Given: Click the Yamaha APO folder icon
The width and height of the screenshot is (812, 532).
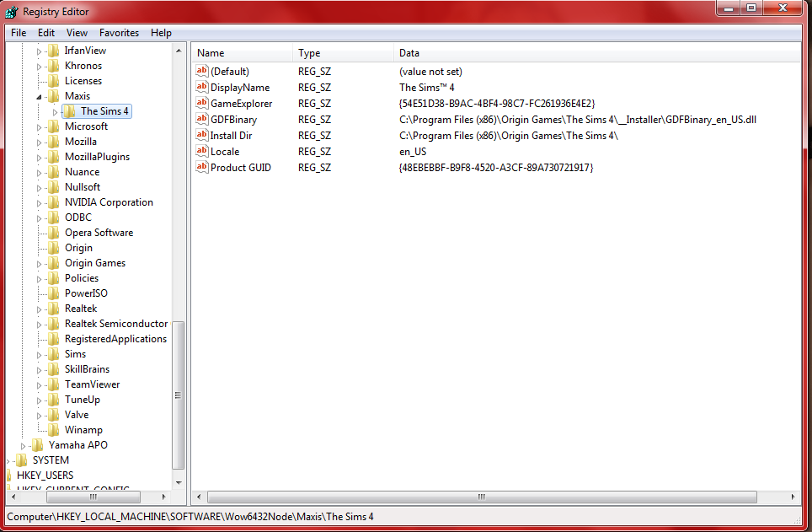Looking at the screenshot, I should coord(37,444).
